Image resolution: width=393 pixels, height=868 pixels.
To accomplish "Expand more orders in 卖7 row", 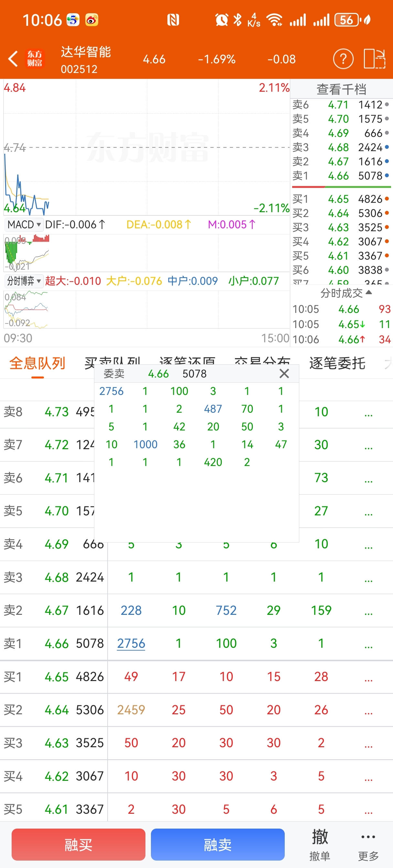I will point(368,448).
